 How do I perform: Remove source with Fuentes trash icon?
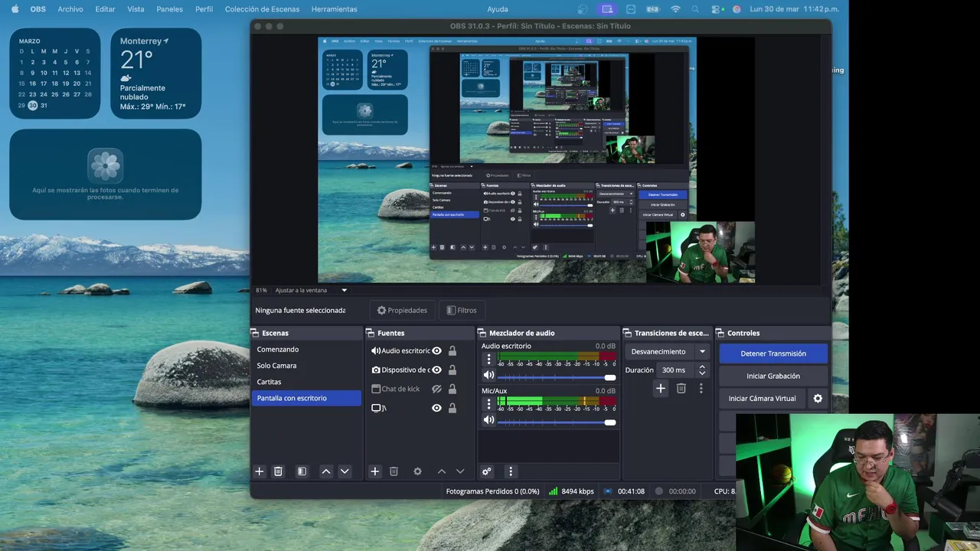pyautogui.click(x=394, y=471)
